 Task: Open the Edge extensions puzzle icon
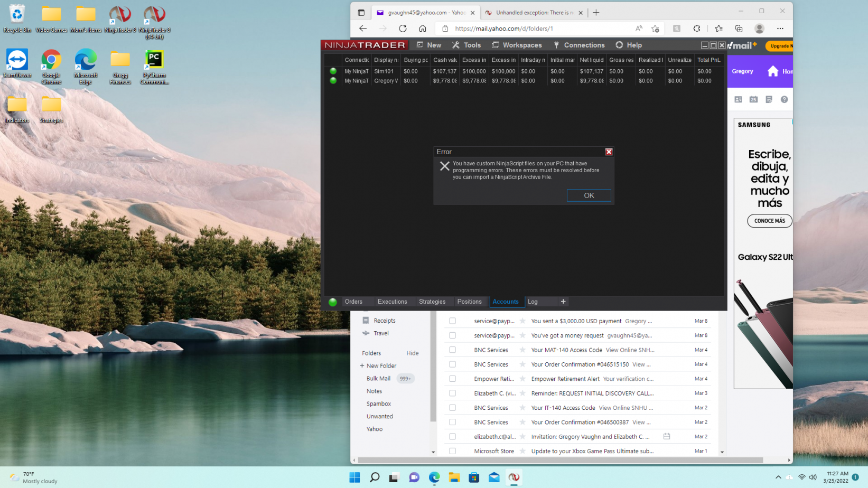click(697, 29)
